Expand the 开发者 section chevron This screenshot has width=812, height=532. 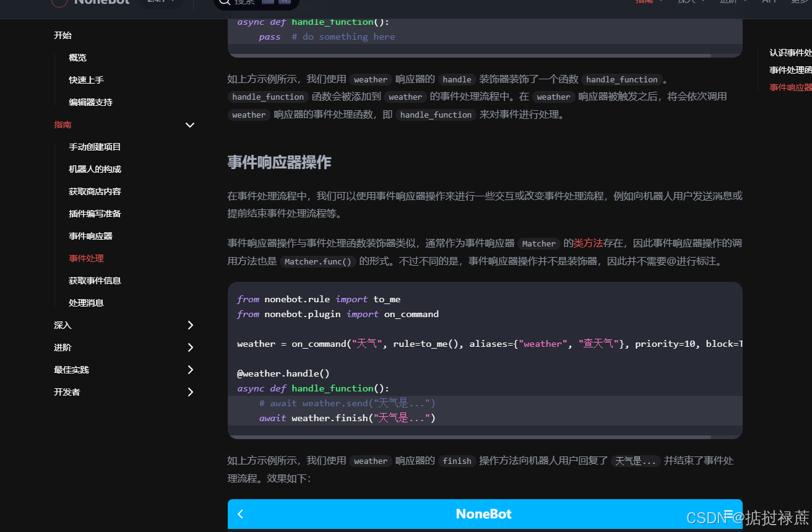tap(190, 392)
